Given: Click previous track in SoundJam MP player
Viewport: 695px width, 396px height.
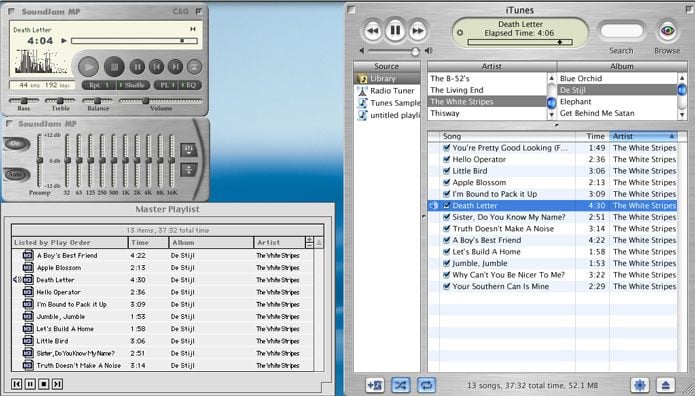Looking at the screenshot, I should pyautogui.click(x=156, y=67).
